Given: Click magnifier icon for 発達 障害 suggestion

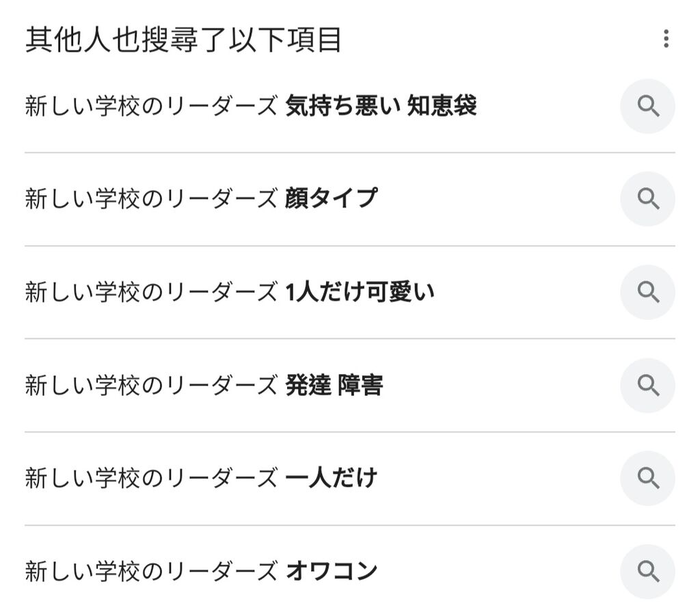Looking at the screenshot, I should pyautogui.click(x=647, y=386).
